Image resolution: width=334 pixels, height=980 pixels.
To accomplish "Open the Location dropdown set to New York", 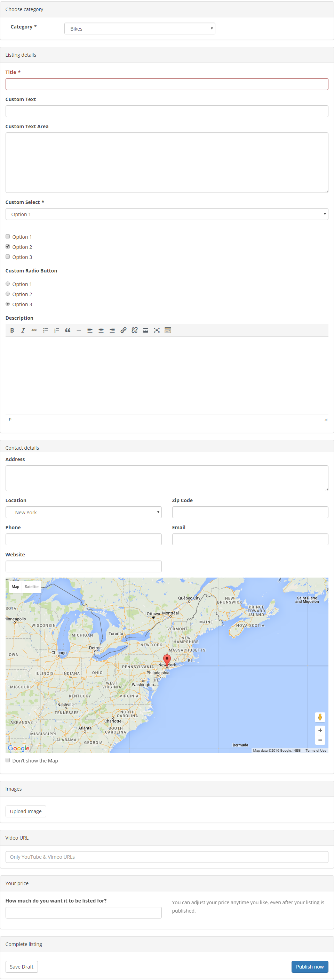I will [x=83, y=513].
